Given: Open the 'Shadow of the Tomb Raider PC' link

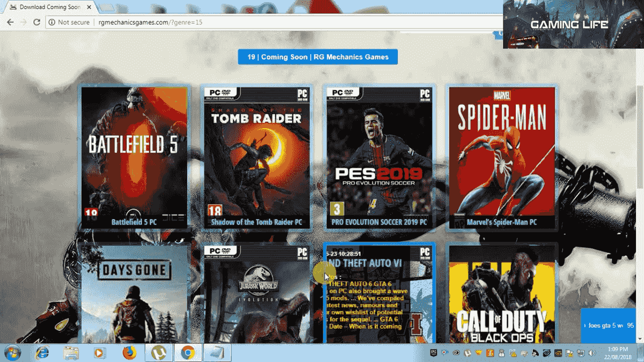Looking at the screenshot, I should pos(257,221).
